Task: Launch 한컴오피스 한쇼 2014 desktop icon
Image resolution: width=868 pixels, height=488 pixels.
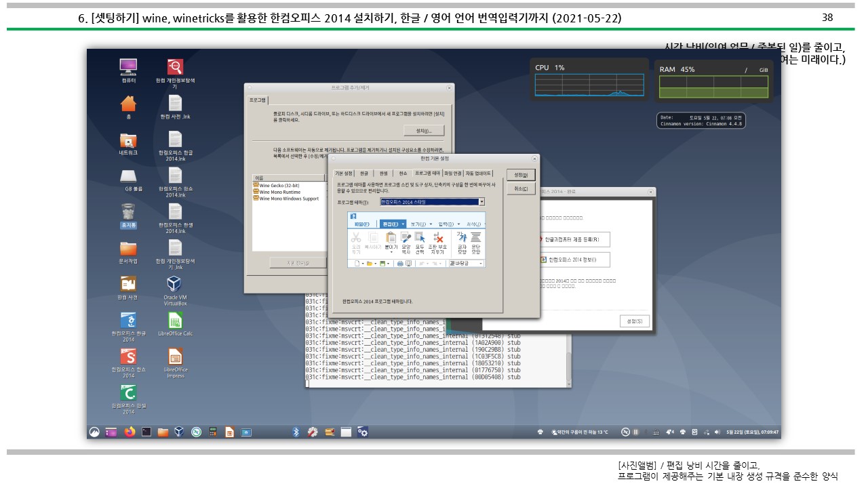Action: coord(129,357)
